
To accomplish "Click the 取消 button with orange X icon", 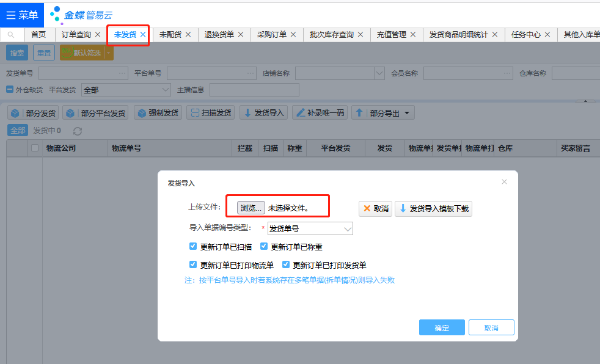I will [x=375, y=209].
